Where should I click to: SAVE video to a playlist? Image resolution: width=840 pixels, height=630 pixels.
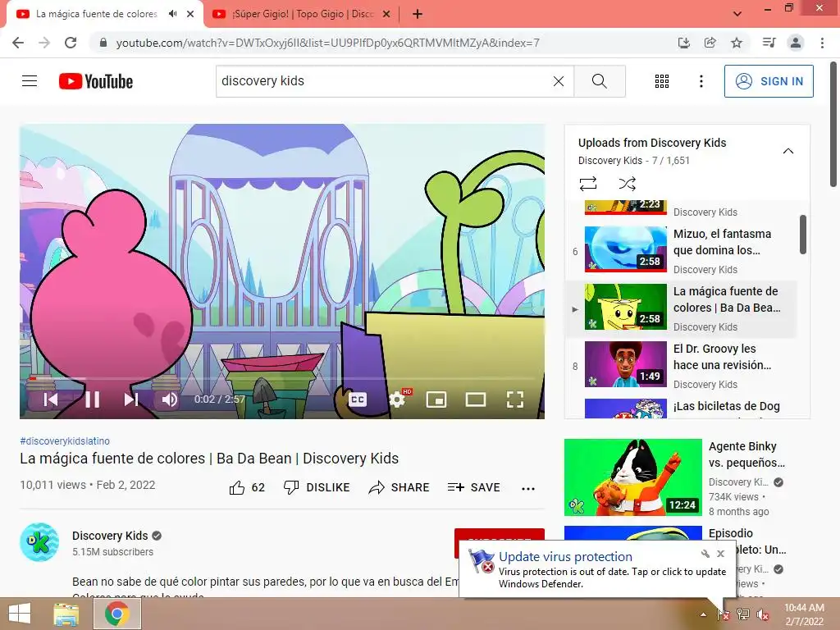(x=474, y=487)
